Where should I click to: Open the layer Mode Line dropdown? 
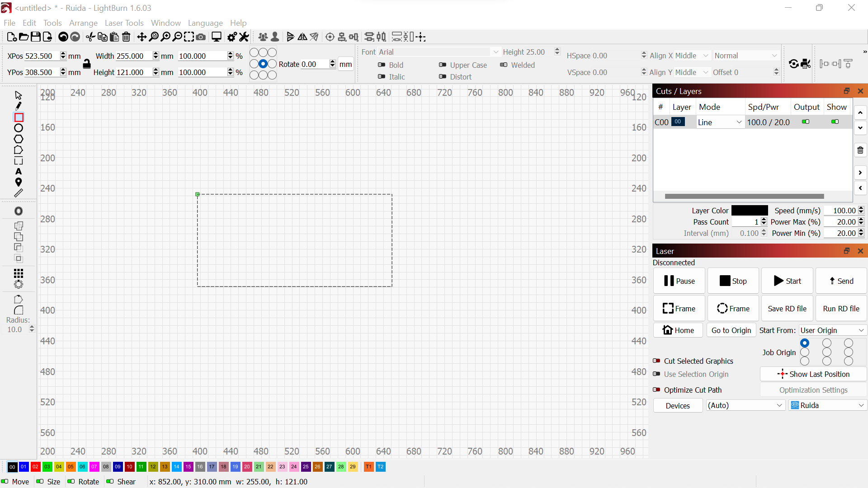pos(720,122)
